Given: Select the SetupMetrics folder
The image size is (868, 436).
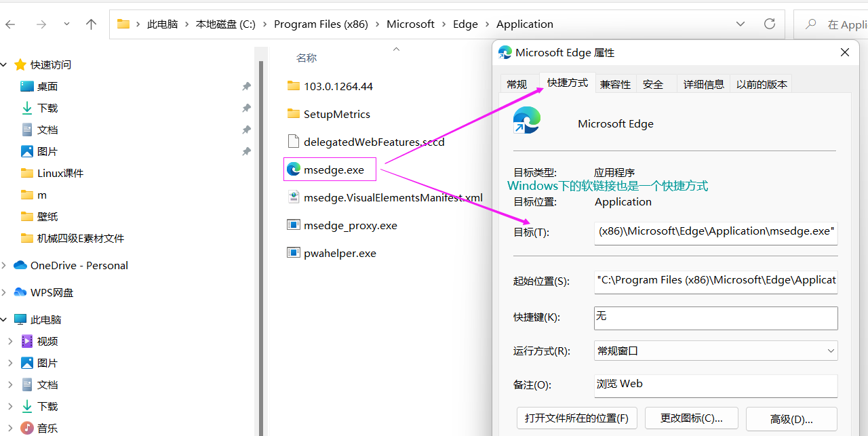Looking at the screenshot, I should point(337,114).
